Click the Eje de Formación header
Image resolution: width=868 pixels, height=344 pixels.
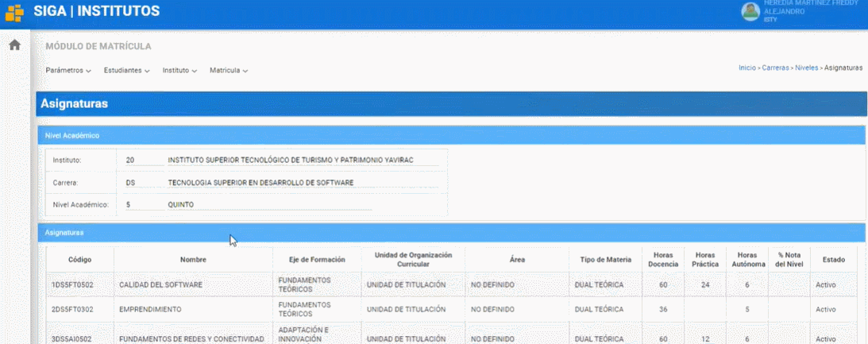[316, 260]
